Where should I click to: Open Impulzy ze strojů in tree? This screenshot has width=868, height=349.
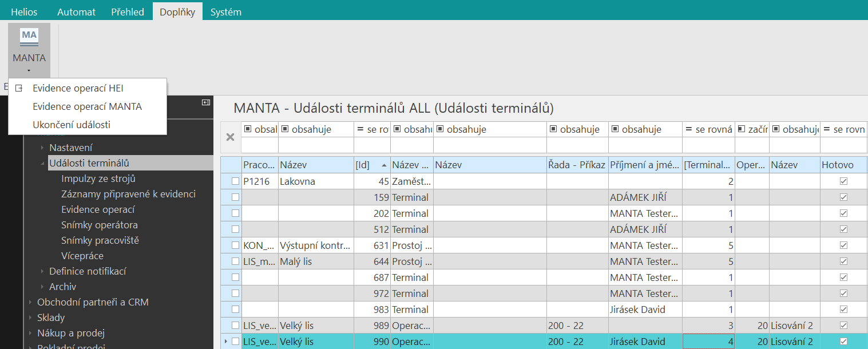click(98, 179)
